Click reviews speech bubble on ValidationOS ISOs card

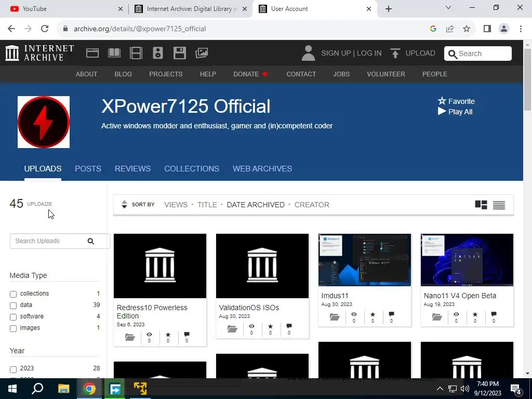pyautogui.click(x=289, y=326)
